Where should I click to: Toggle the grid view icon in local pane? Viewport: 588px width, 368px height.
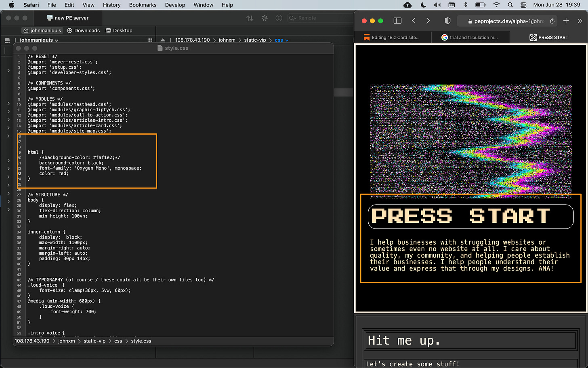[150, 40]
